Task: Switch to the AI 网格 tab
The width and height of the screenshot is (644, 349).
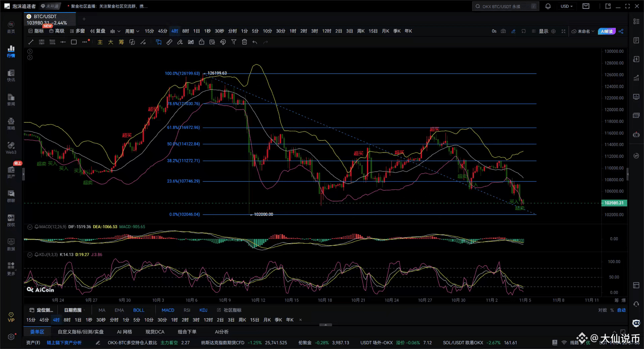Action: point(124,332)
